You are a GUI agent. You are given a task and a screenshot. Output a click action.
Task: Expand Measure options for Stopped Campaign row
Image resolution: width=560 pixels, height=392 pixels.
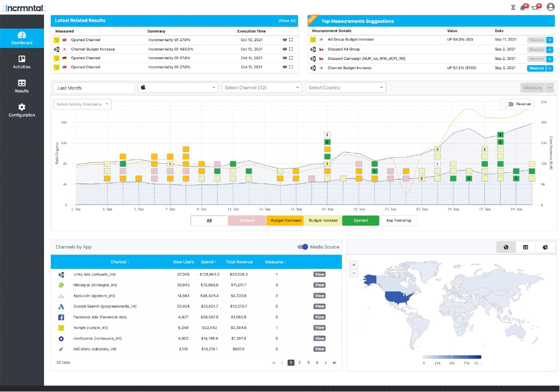(550, 59)
